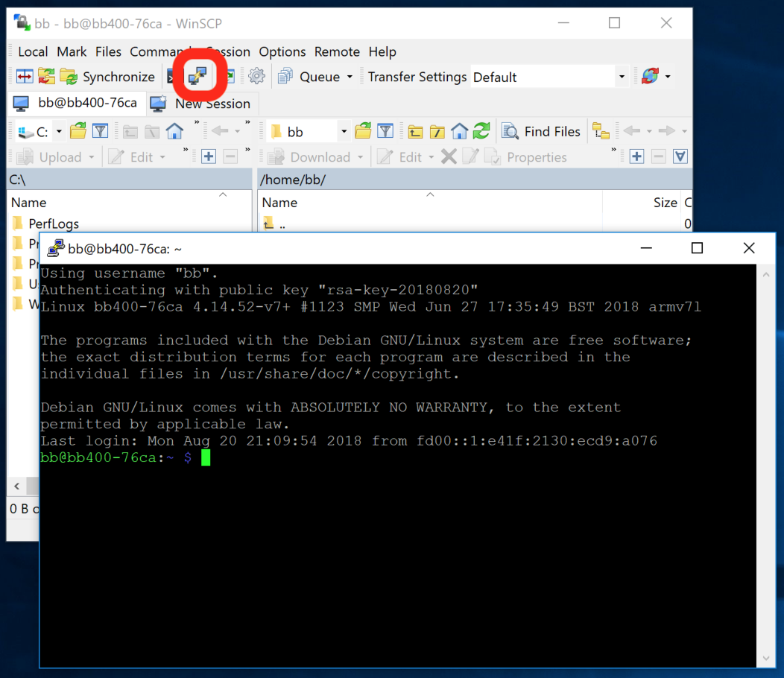Click the Compare Directories icon
Image resolution: width=784 pixels, height=678 pixels.
tap(25, 76)
